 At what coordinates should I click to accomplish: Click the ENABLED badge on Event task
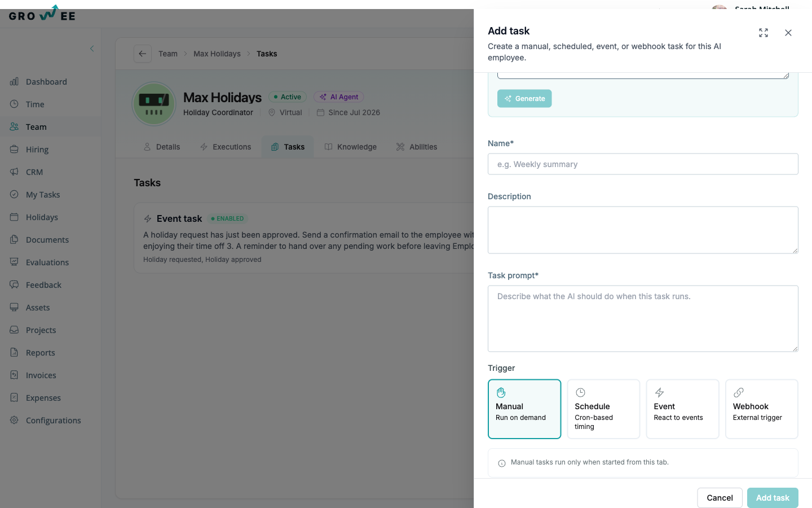pos(227,219)
